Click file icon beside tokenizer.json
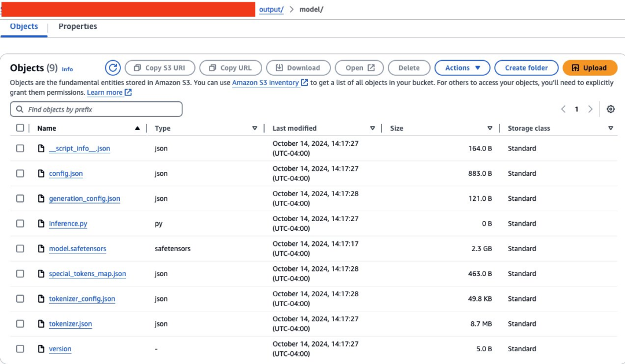Viewport: 625px width, 364px height. (x=41, y=323)
